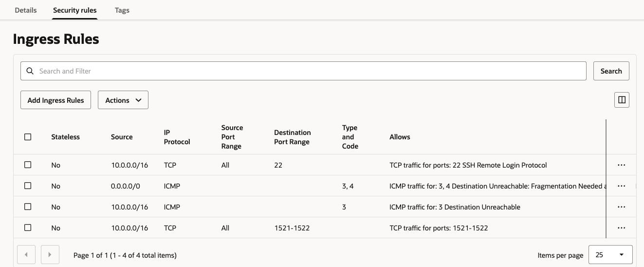
Task: Click the Add Ingress Rules button
Action: (55, 100)
